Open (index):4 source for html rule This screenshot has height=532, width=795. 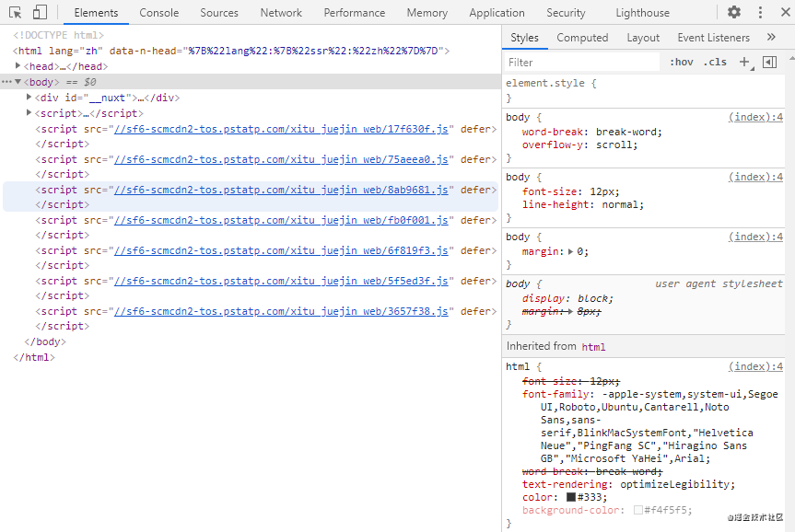coord(755,366)
